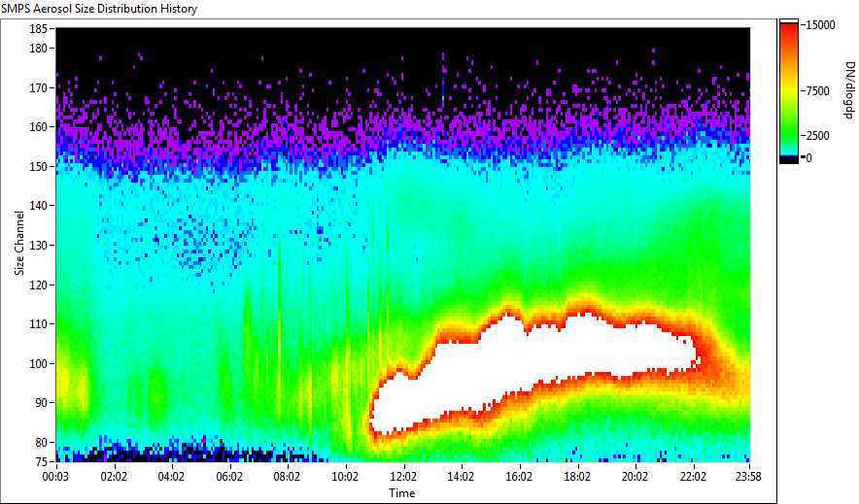The image size is (859, 504).
Task: Click the 'SMPS Aerosol Size Distribution History' title
Action: coord(99,9)
